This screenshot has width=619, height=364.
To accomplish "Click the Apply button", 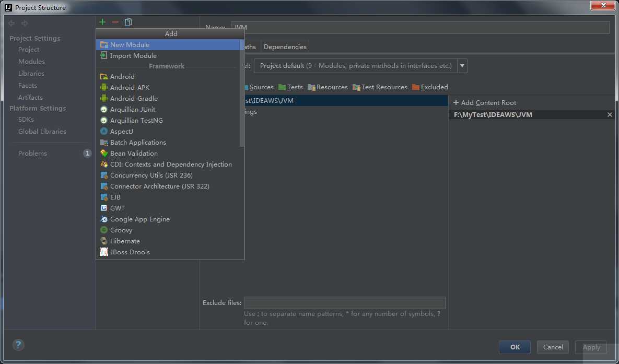I will [591, 347].
